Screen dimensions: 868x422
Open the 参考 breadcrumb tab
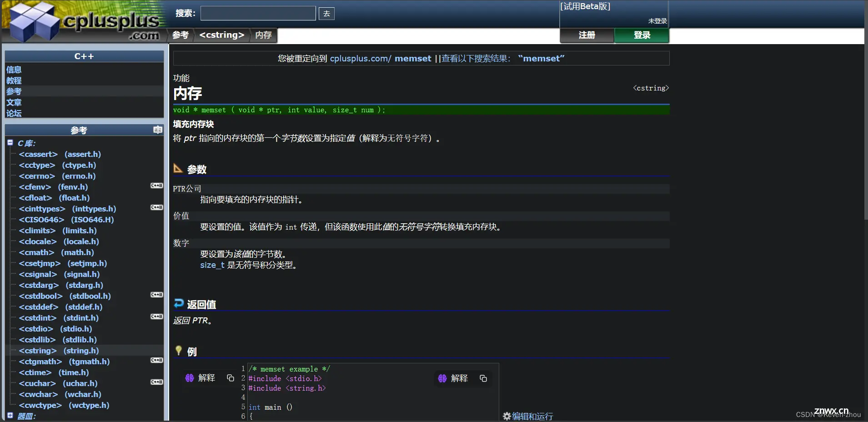pyautogui.click(x=181, y=35)
